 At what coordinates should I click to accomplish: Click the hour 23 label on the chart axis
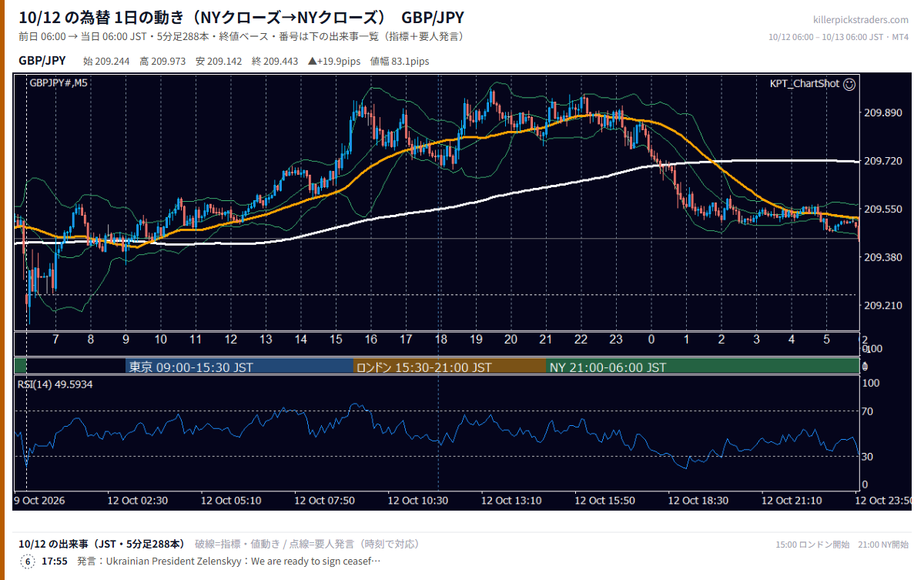[616, 340]
